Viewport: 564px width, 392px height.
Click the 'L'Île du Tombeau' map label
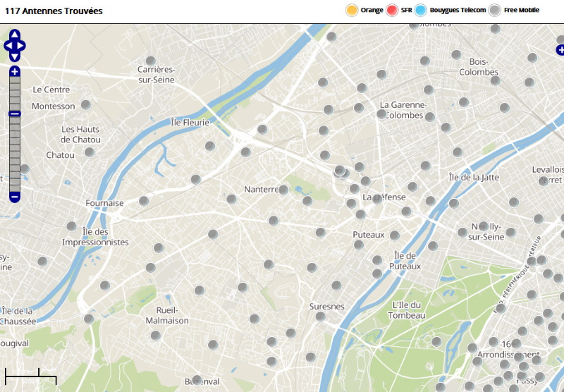coord(407,310)
